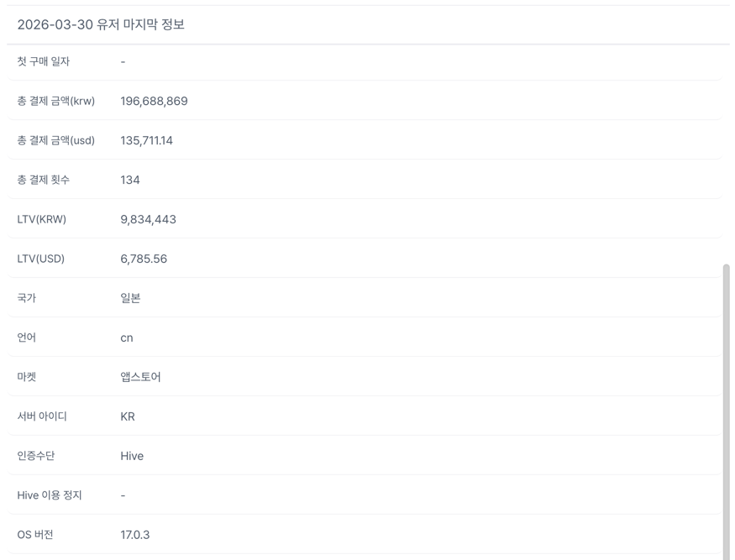Click the 인증수단 value Hive

(132, 456)
